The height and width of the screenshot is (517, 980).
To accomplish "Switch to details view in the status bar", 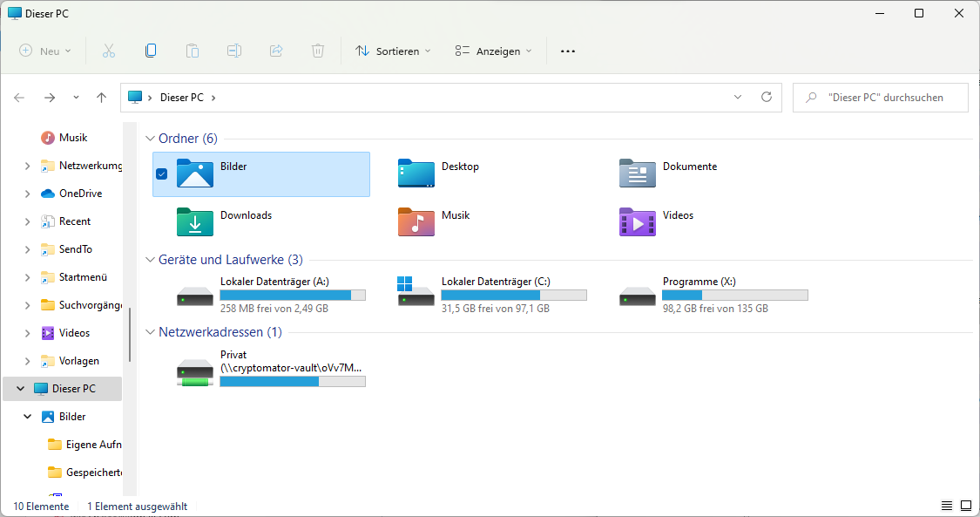I will pyautogui.click(x=946, y=505).
